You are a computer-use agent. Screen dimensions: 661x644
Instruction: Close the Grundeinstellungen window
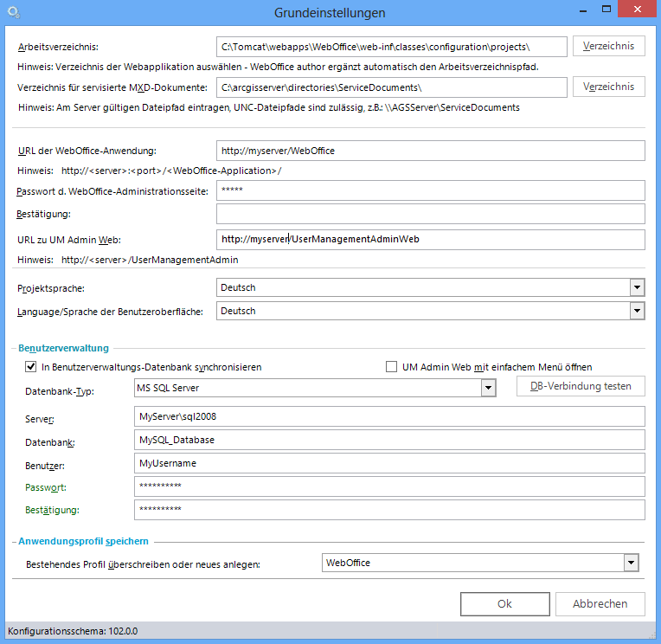[x=638, y=9]
